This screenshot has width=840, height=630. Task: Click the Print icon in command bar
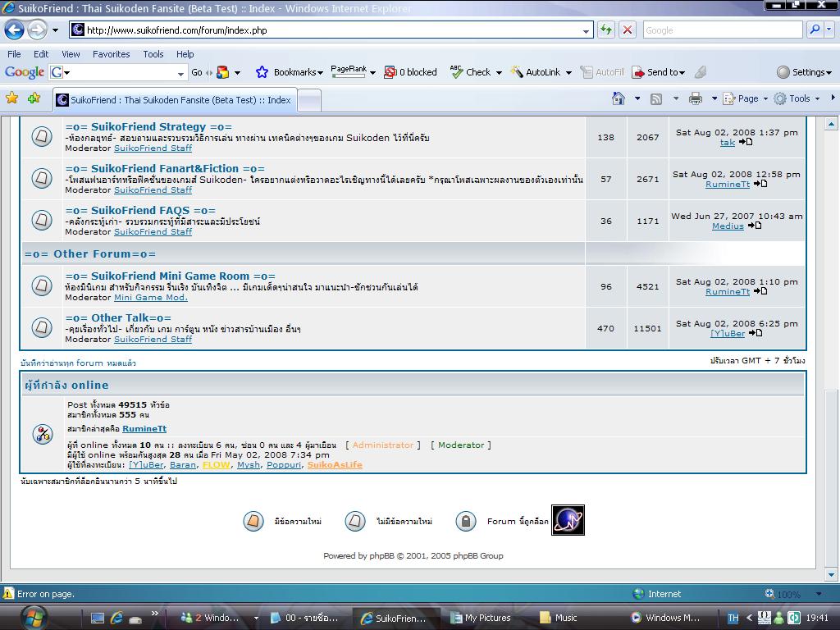point(696,98)
